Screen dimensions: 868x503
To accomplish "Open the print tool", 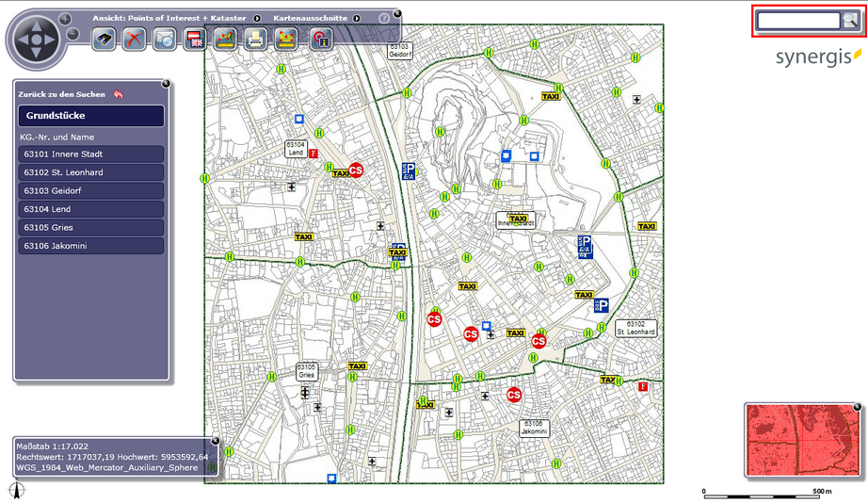I will click(255, 39).
